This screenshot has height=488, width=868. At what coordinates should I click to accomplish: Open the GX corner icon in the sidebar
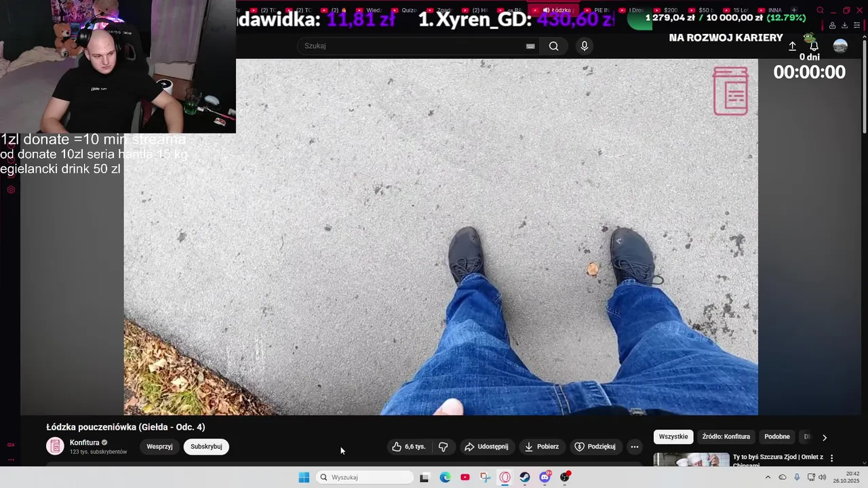[x=11, y=445]
